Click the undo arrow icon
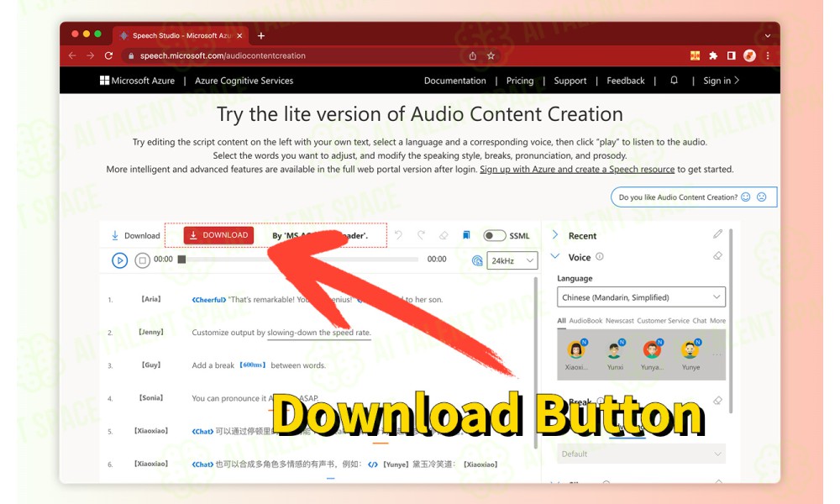Image resolution: width=840 pixels, height=504 pixels. coord(398,235)
